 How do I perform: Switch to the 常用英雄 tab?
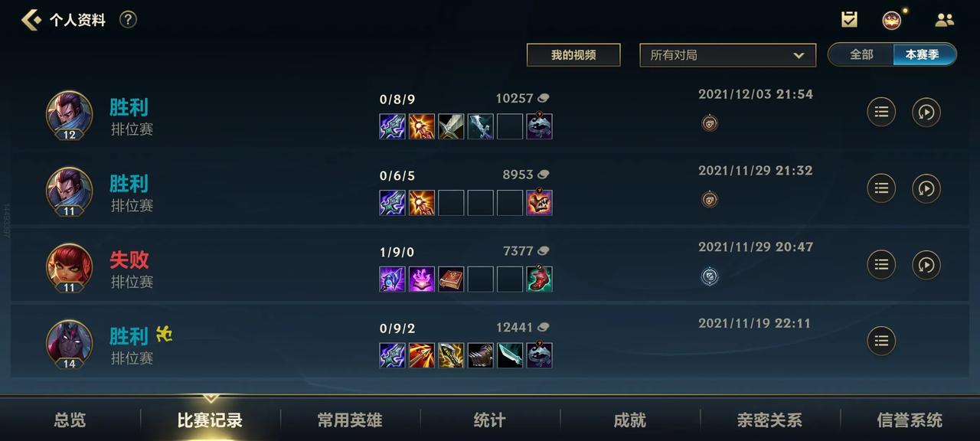(x=350, y=420)
